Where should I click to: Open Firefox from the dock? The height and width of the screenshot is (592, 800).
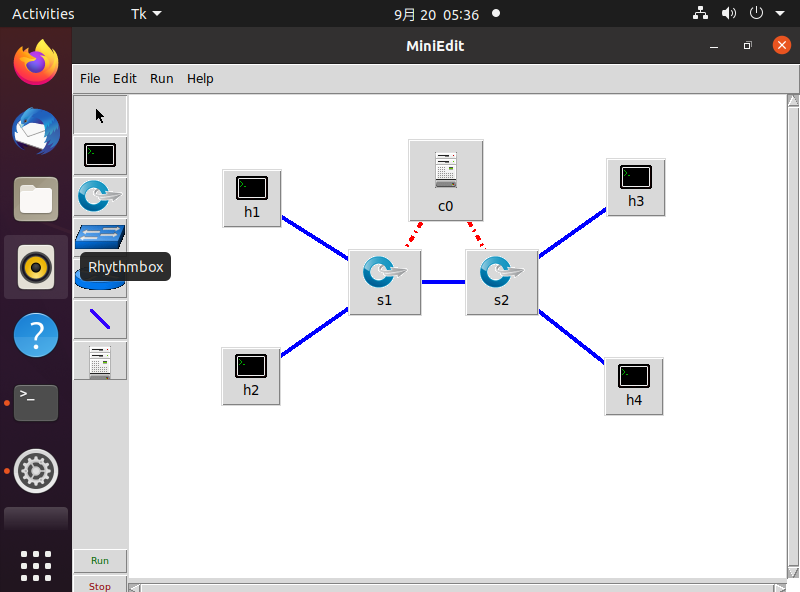click(x=36, y=63)
